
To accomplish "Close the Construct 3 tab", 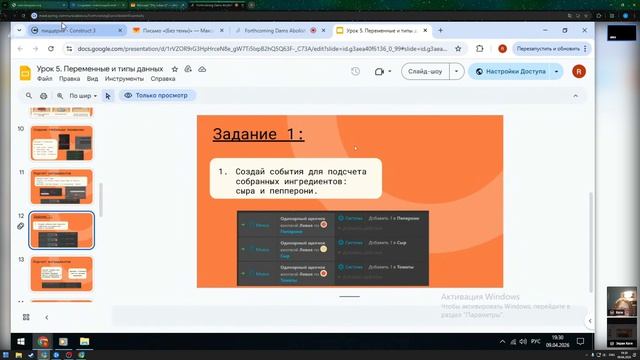I will point(120,30).
